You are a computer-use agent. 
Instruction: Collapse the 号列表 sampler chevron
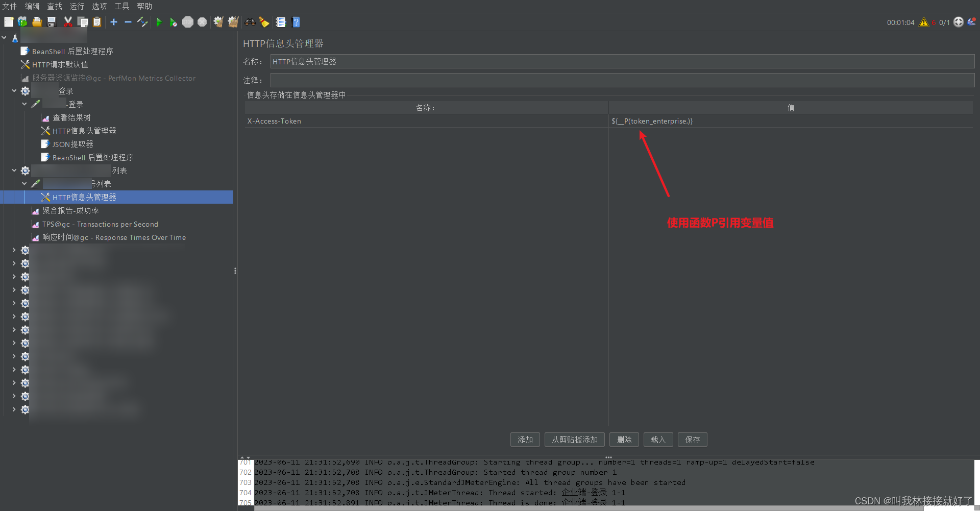24,184
